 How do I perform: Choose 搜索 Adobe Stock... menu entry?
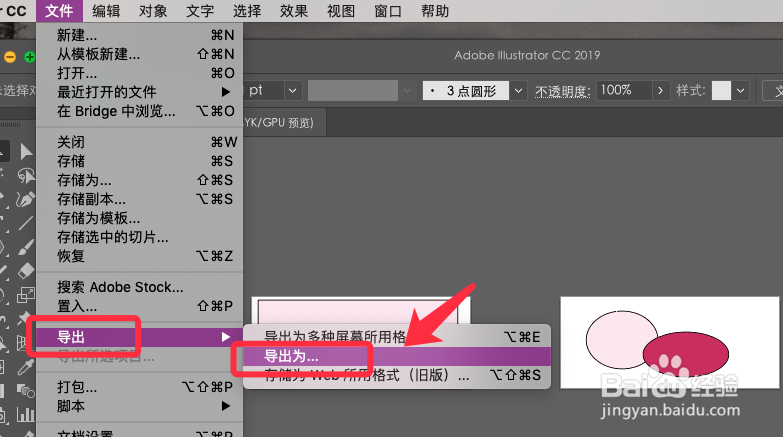tap(139, 287)
